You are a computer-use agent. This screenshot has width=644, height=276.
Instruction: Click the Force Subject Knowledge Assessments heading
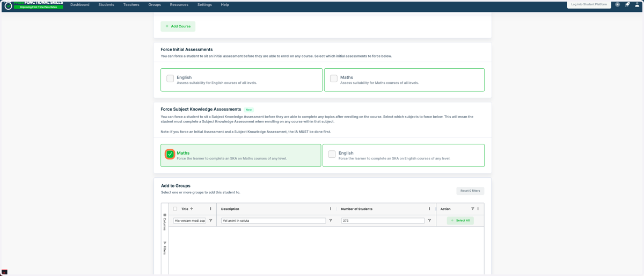click(x=200, y=109)
